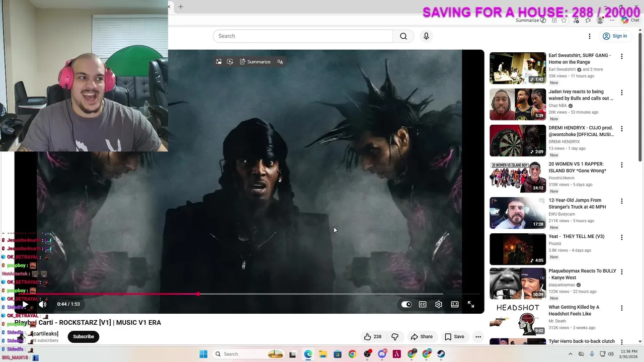
Task: Open the taskbar volume control
Action: pyautogui.click(x=611, y=354)
